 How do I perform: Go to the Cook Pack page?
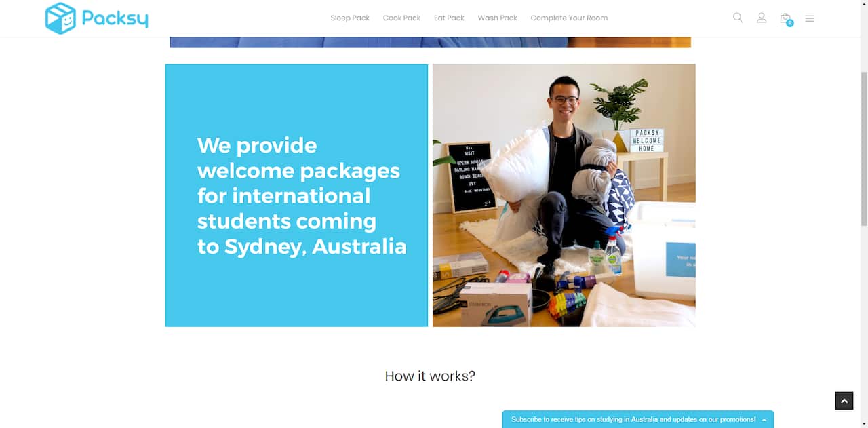[401, 18]
